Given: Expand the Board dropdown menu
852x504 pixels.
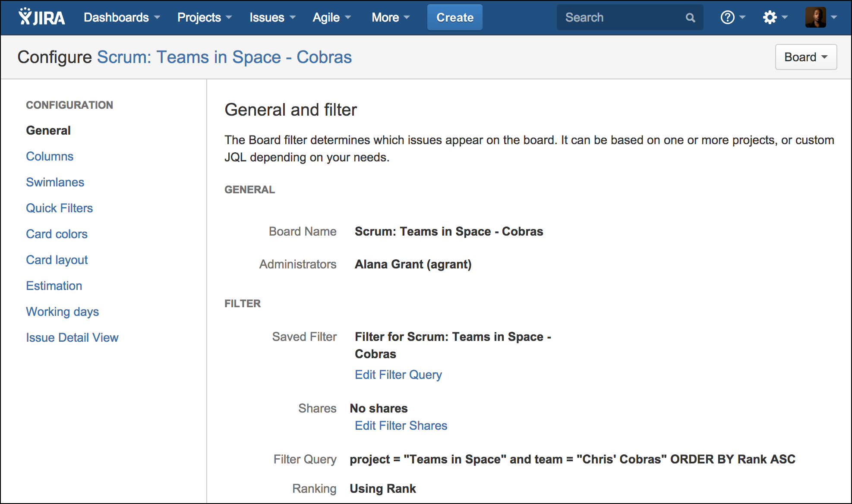Looking at the screenshot, I should pos(805,57).
